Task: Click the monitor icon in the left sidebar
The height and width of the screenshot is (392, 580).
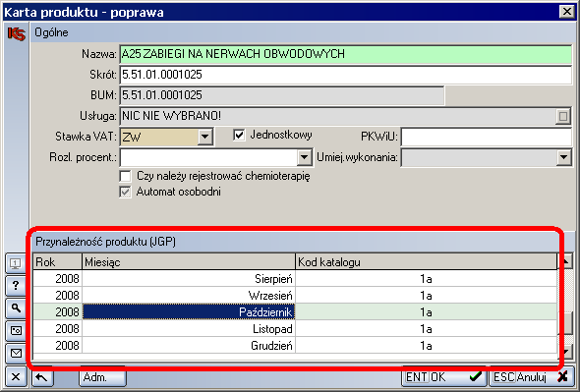Action: (x=16, y=263)
